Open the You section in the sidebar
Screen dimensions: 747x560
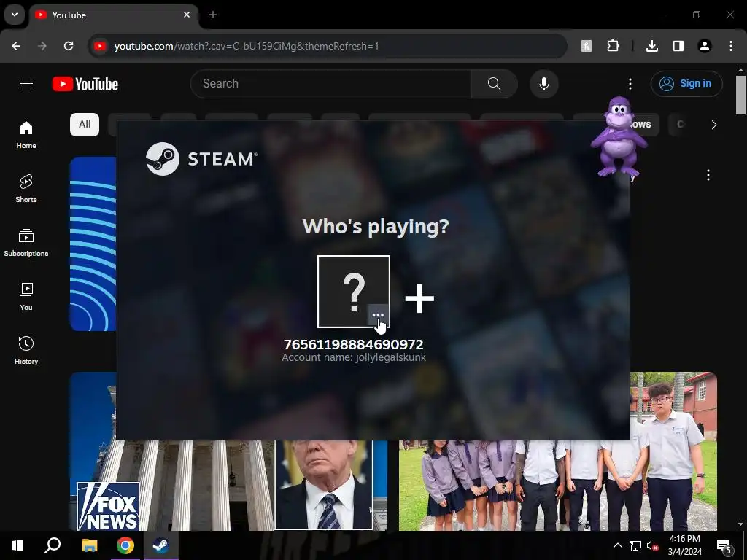coord(26,296)
